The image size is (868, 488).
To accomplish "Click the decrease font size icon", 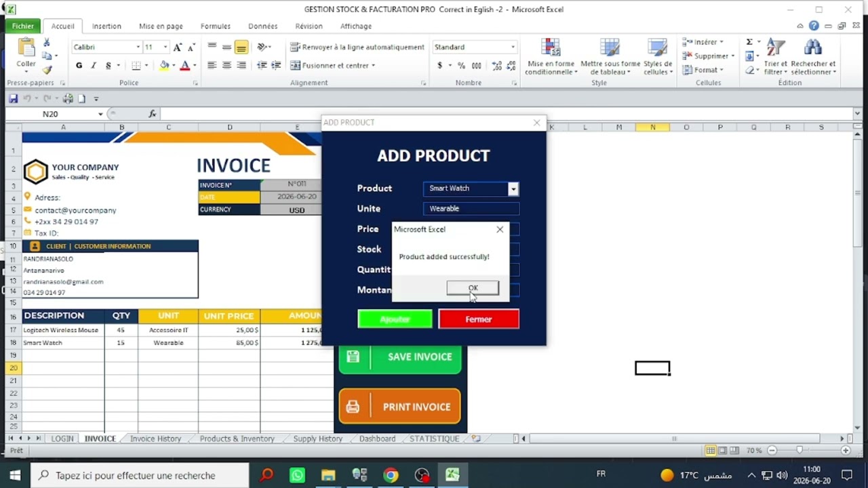I will tap(191, 47).
